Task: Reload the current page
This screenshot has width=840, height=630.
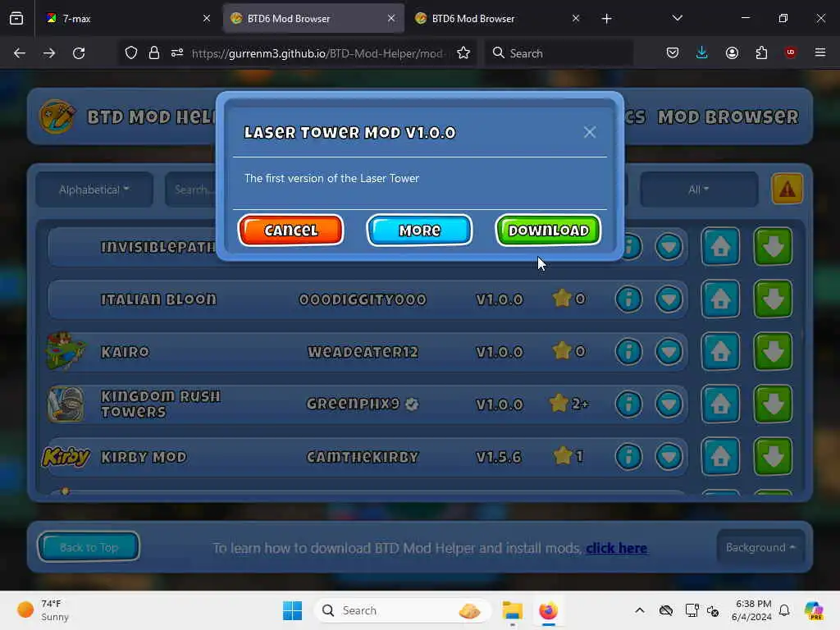Action: point(79,53)
